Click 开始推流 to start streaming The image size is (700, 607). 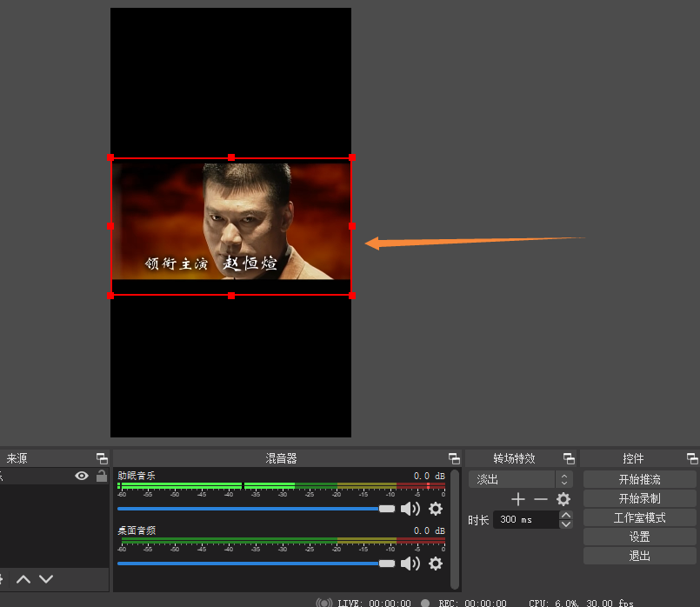[640, 479]
